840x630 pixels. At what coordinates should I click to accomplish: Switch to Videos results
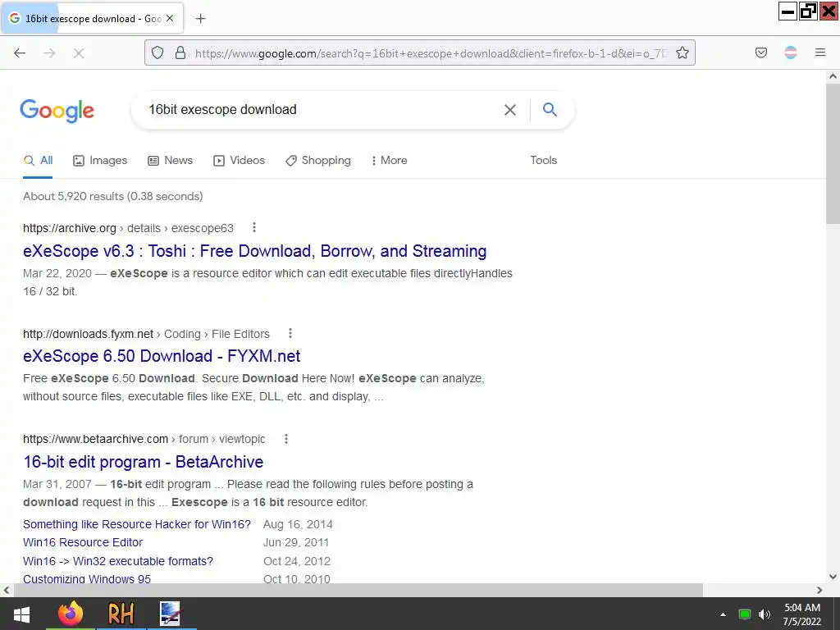click(239, 160)
